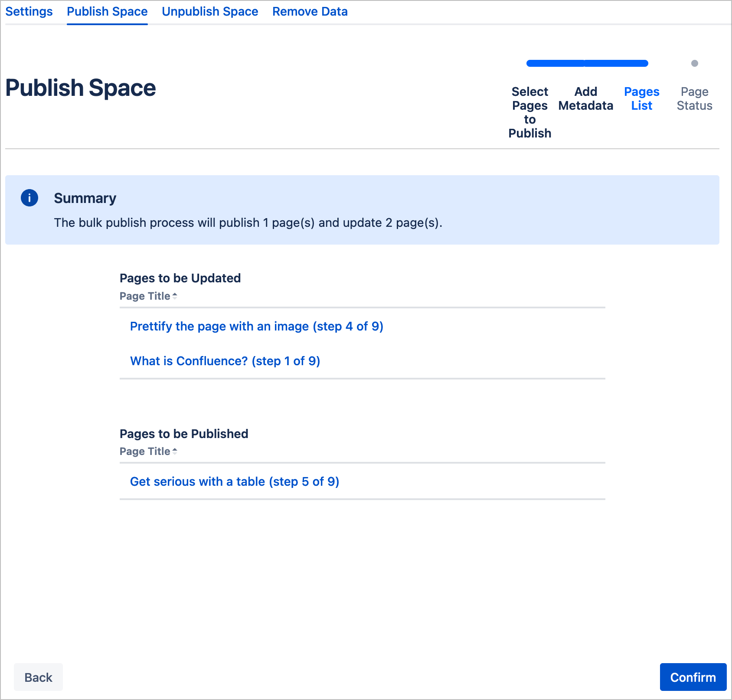
Task: Go back to the Add Metadata step
Action: coord(585,99)
